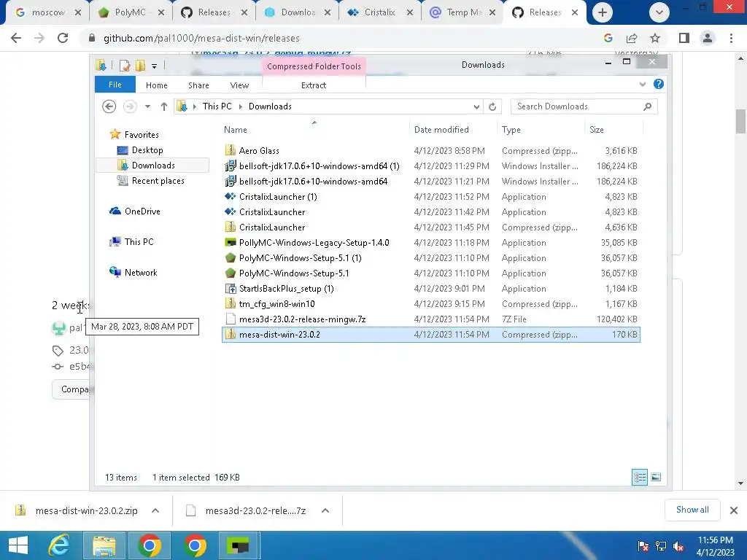Select PollyMC-Windows-Legacy-Setup-1.4.0 file
This screenshot has width=747, height=560.
tap(430, 242)
